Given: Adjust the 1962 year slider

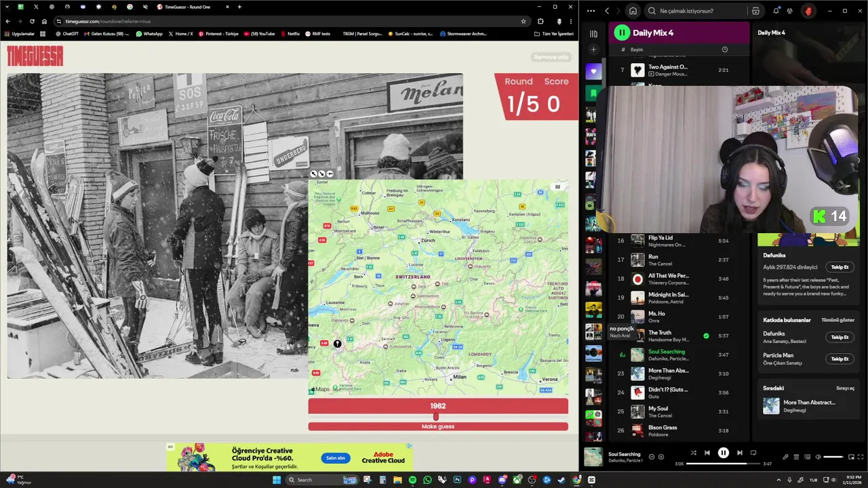Looking at the screenshot, I should 435,417.
